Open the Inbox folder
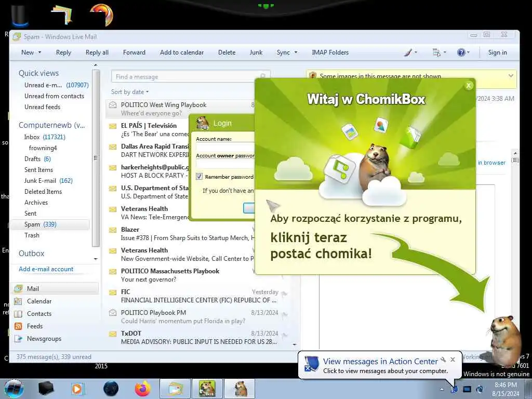The width and height of the screenshot is (532, 399). [x=45, y=137]
